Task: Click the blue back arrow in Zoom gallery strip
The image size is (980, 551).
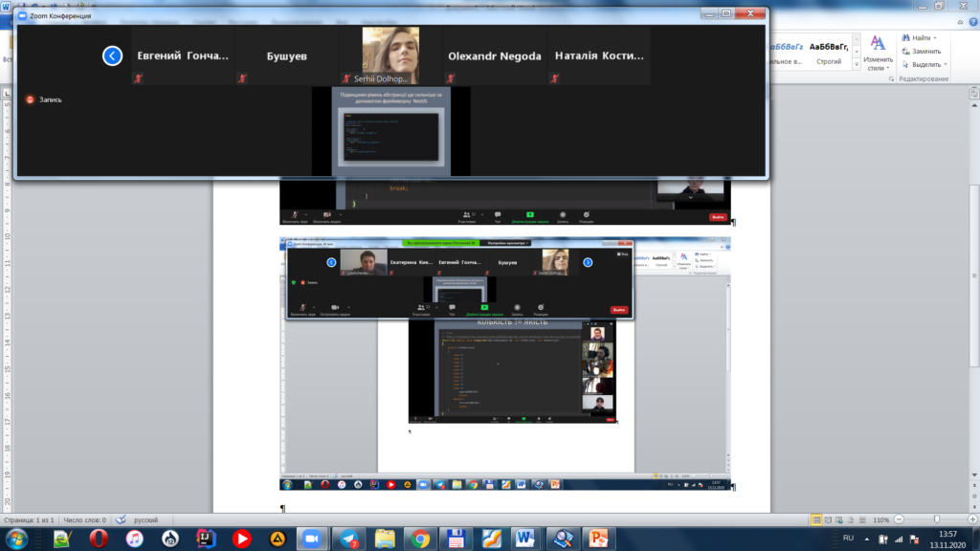Action: (113, 55)
